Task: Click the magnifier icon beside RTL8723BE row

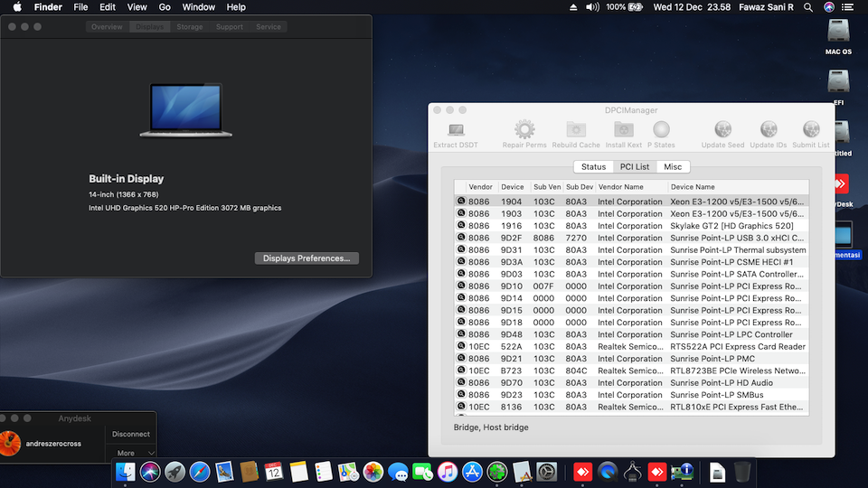Action: (461, 371)
